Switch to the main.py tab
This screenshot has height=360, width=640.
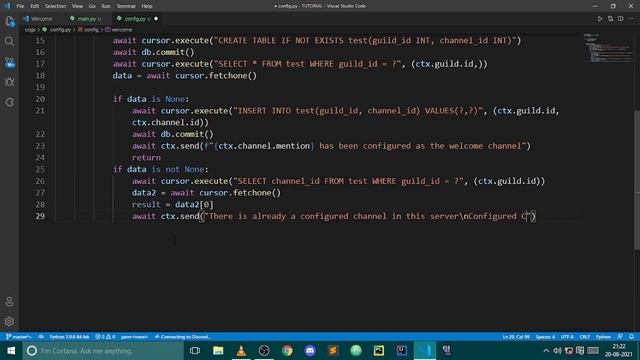click(87, 19)
